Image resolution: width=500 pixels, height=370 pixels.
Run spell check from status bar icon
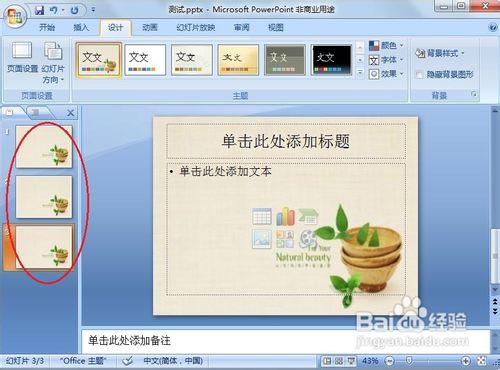[127, 361]
